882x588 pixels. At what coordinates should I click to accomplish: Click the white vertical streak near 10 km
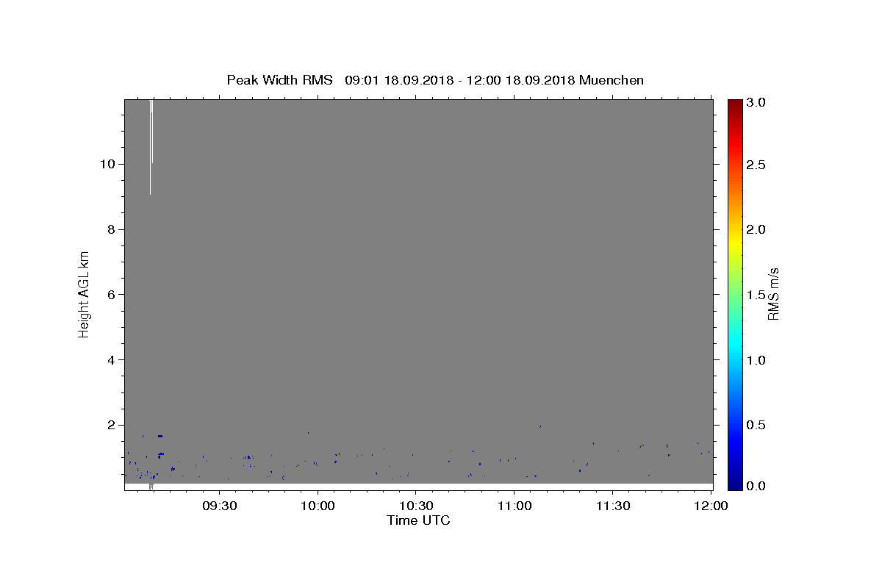click(x=151, y=147)
